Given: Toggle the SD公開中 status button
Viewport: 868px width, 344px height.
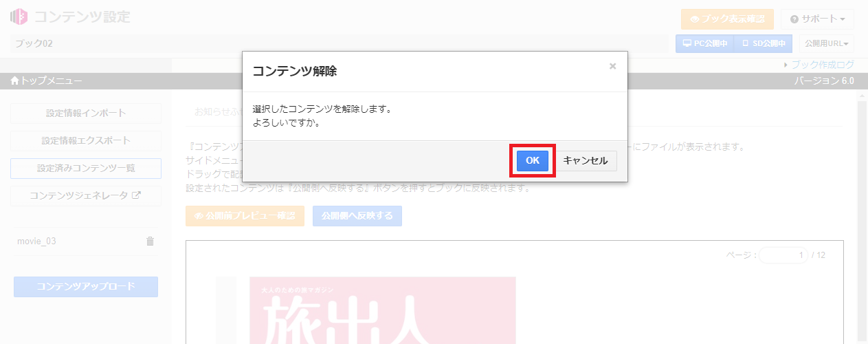Looking at the screenshot, I should (763, 43).
